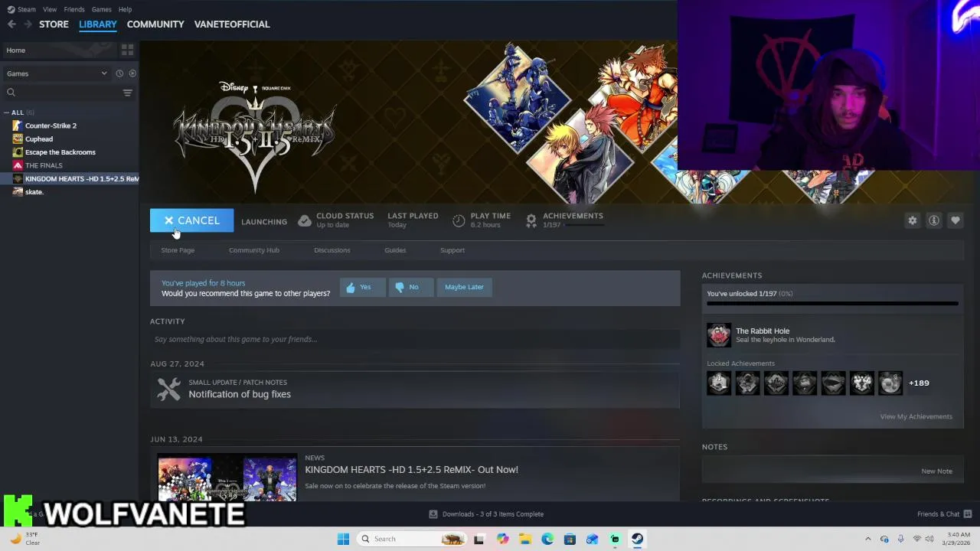Open the COMMUNITY tab
Viewport: 980px width, 551px height.
pos(155,24)
